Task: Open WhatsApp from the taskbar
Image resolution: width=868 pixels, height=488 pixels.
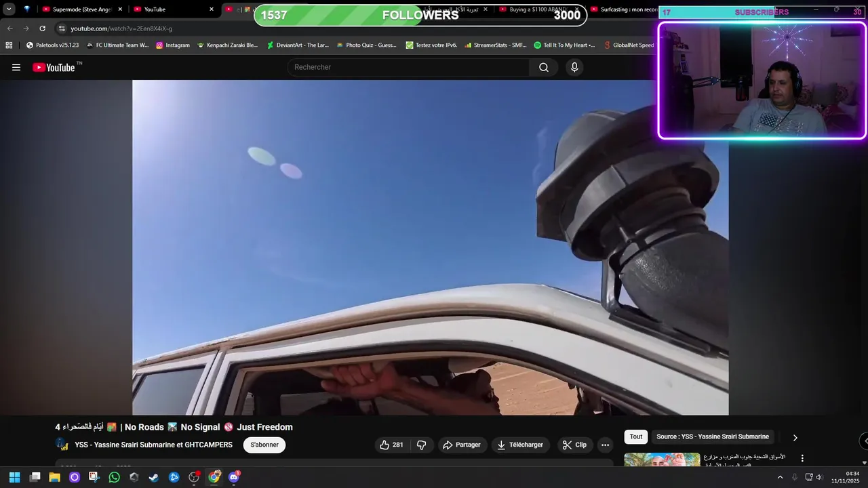Action: coord(115,477)
